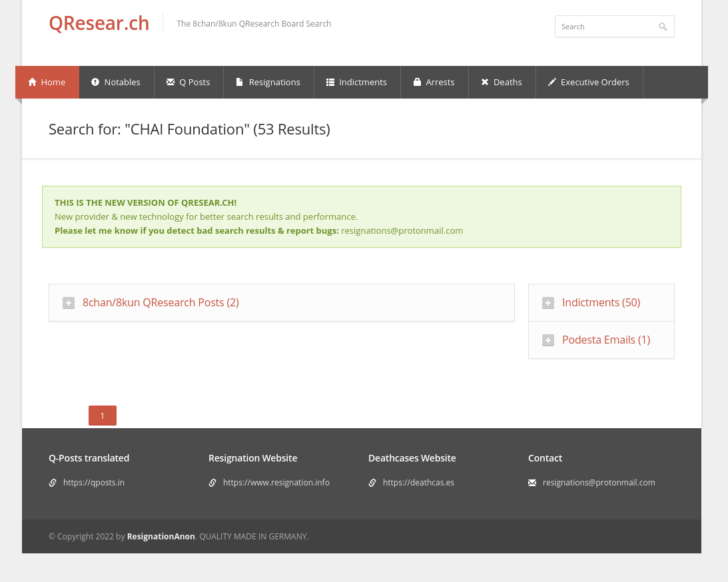The width and height of the screenshot is (728, 582).
Task: Click the chain icon beside deathcas.es
Action: pyautogui.click(x=372, y=483)
